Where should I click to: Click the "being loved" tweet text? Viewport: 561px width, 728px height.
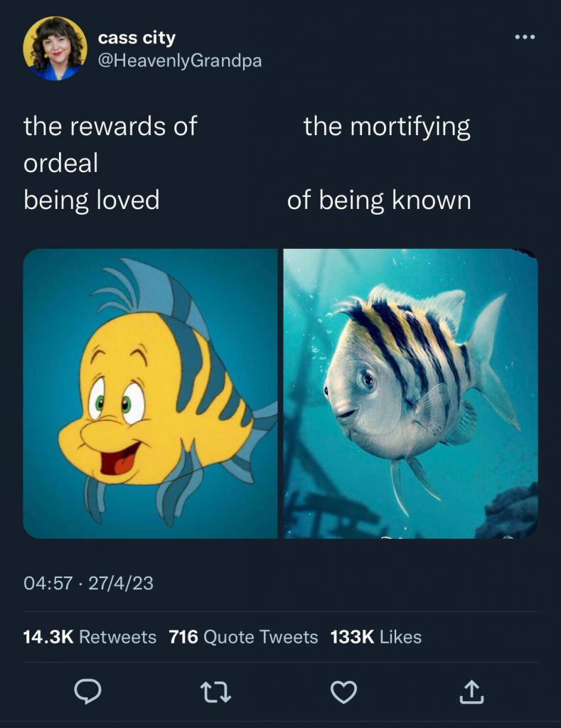(x=92, y=200)
